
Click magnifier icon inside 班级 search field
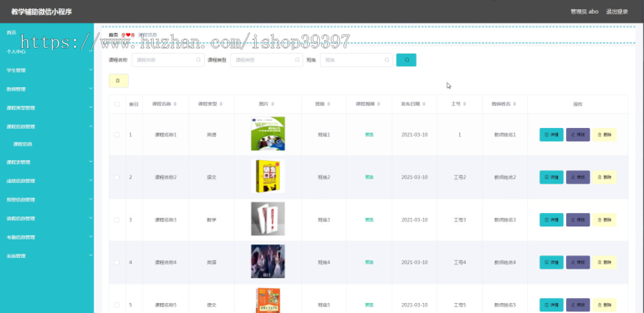[x=387, y=60]
